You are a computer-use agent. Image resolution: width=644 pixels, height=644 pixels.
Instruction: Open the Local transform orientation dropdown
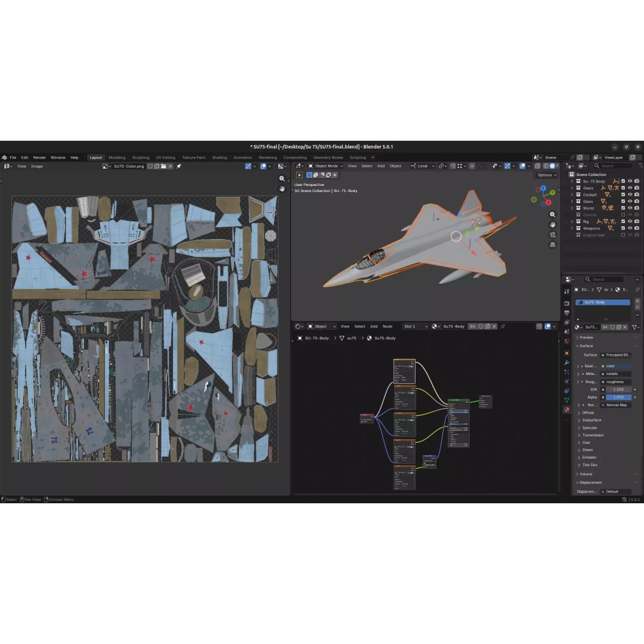point(422,166)
